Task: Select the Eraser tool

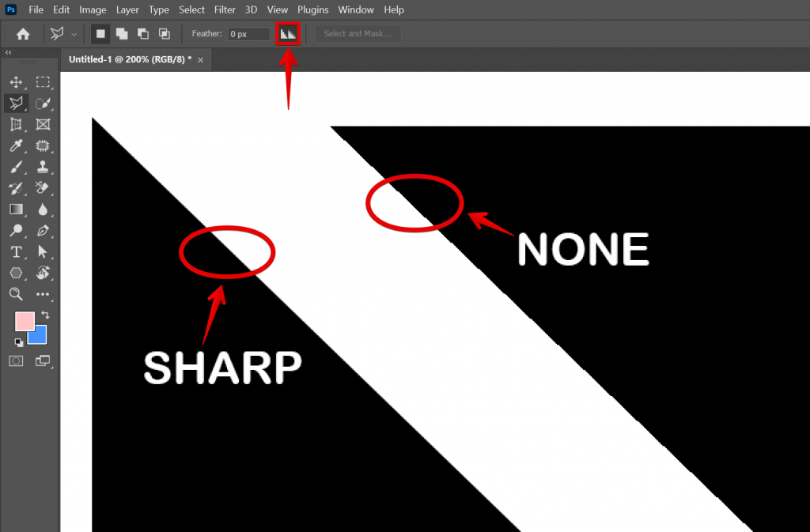Action: [x=43, y=188]
